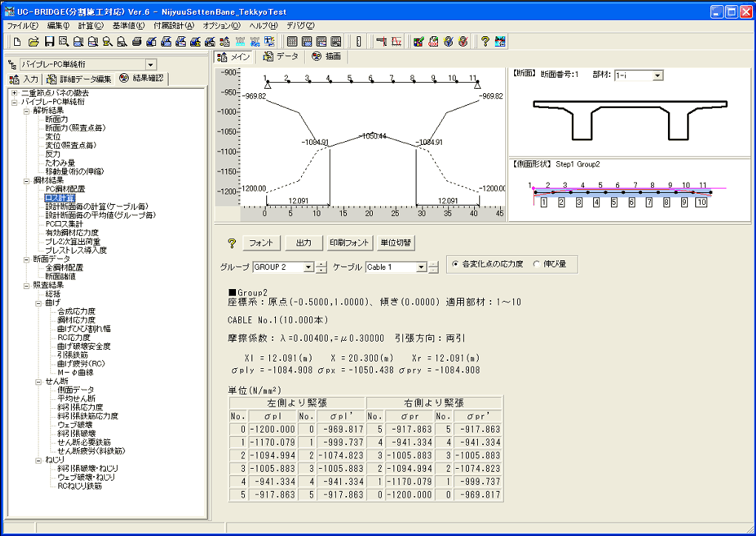Open the 部材 1-i dropdown
The width and height of the screenshot is (756, 536).
[658, 75]
